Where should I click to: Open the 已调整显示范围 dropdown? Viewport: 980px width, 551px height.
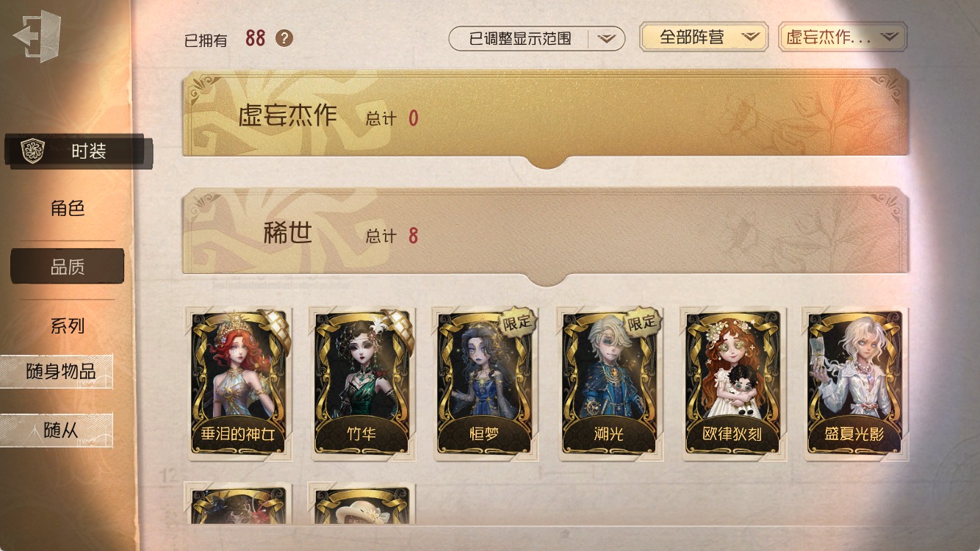click(536, 39)
